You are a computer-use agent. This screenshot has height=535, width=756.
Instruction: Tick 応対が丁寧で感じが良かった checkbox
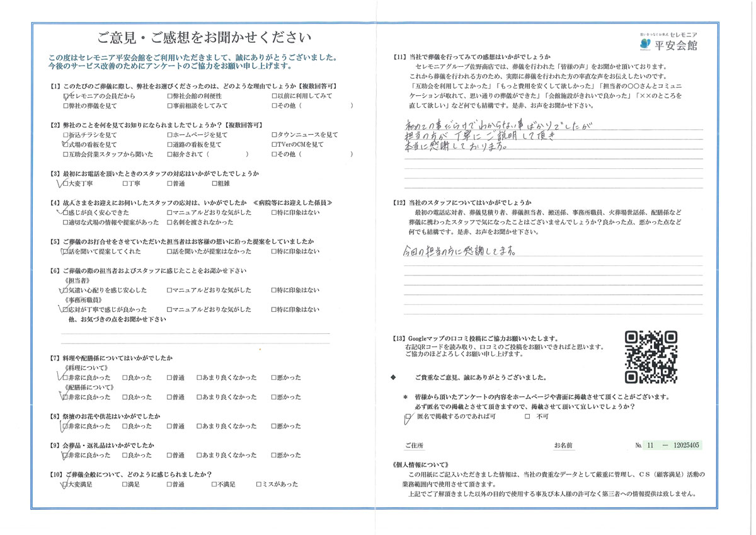[x=66, y=310]
